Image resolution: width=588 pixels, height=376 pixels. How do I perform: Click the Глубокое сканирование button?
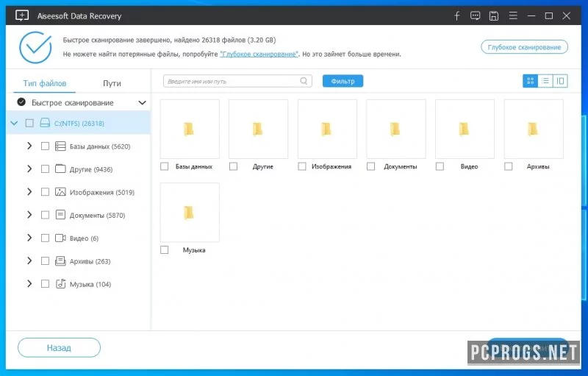[x=524, y=47]
